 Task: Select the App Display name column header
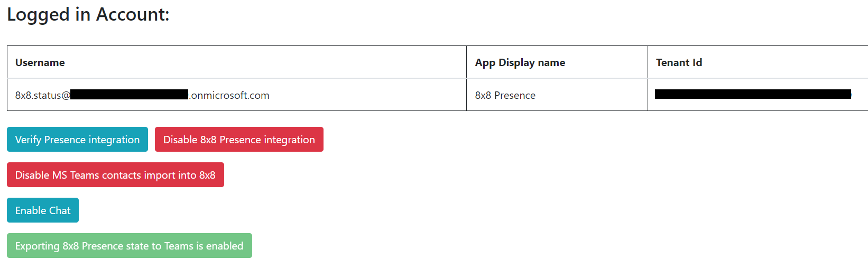click(520, 62)
